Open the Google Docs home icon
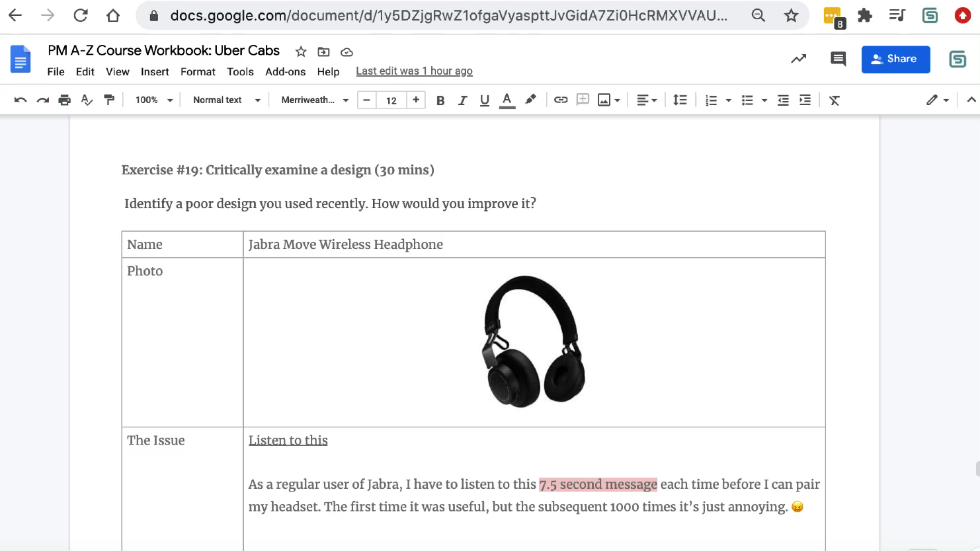Image resolution: width=980 pixels, height=551 pixels. 20,59
